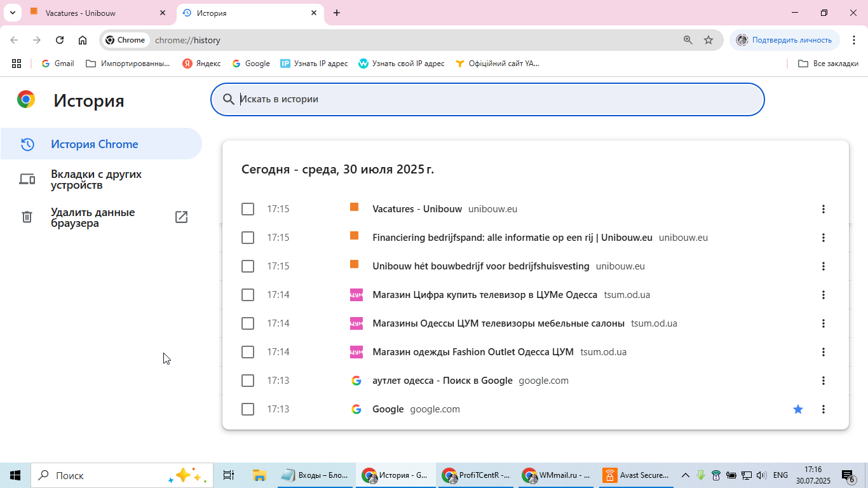Open Unibouw hét bouwbedrijf history link
The height and width of the screenshot is (488, 868).
click(480, 266)
